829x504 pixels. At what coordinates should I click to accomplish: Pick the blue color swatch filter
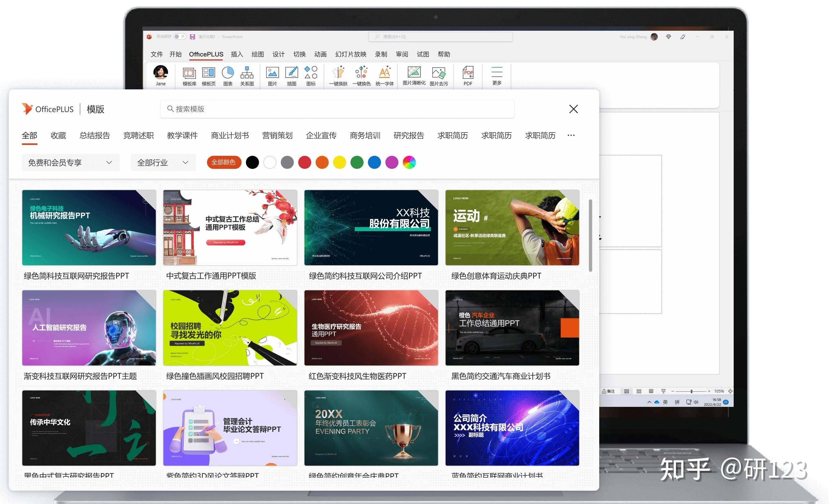point(374,162)
